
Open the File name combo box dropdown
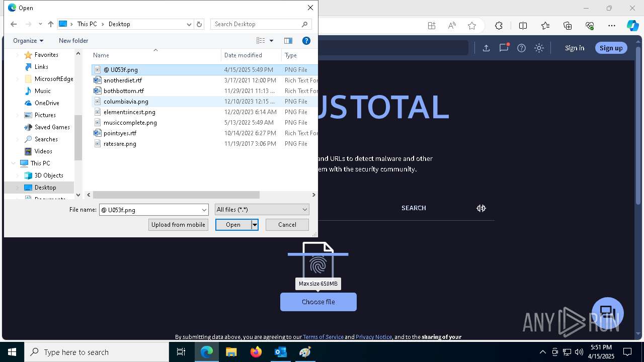[x=204, y=210]
